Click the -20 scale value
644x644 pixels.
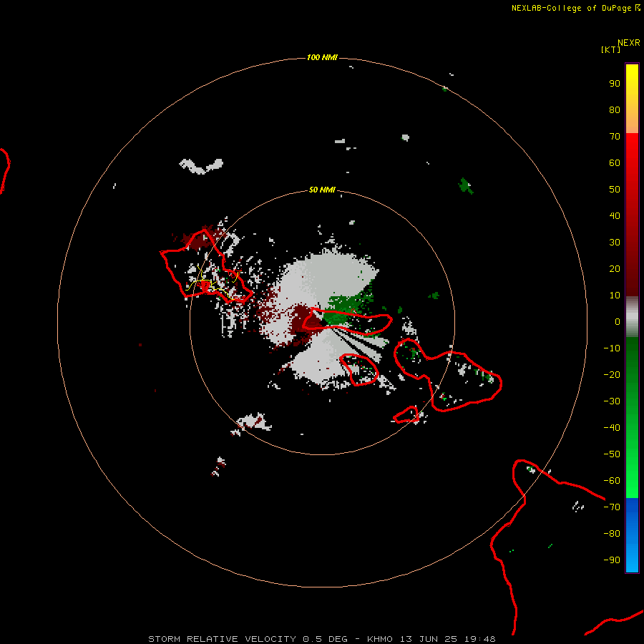coord(612,375)
